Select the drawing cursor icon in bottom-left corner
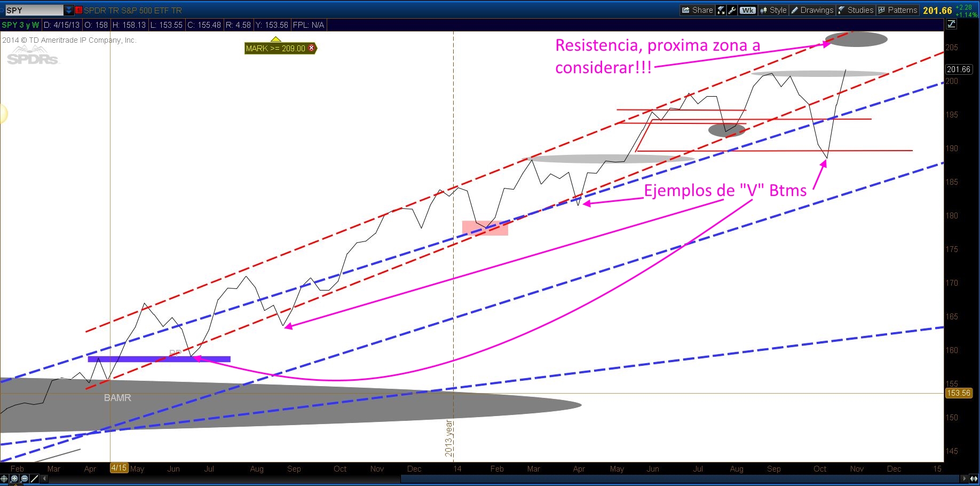This screenshot has height=486, width=980. [33, 479]
